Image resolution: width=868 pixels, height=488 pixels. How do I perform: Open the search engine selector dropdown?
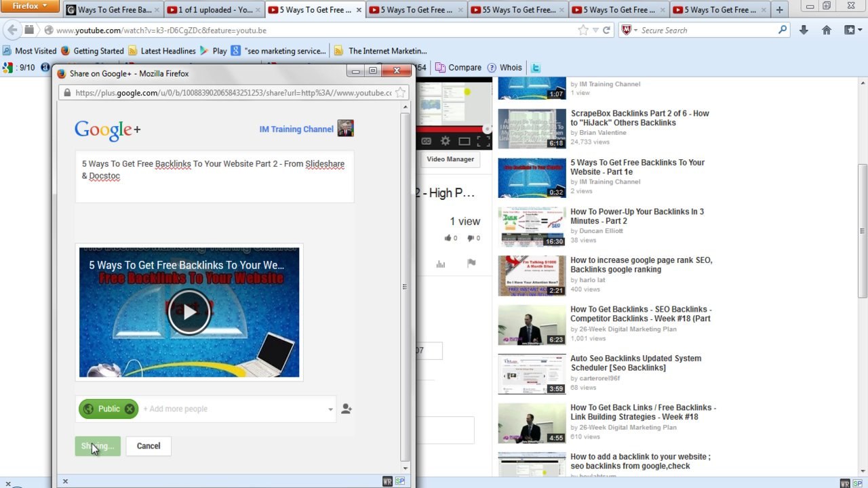pos(635,30)
